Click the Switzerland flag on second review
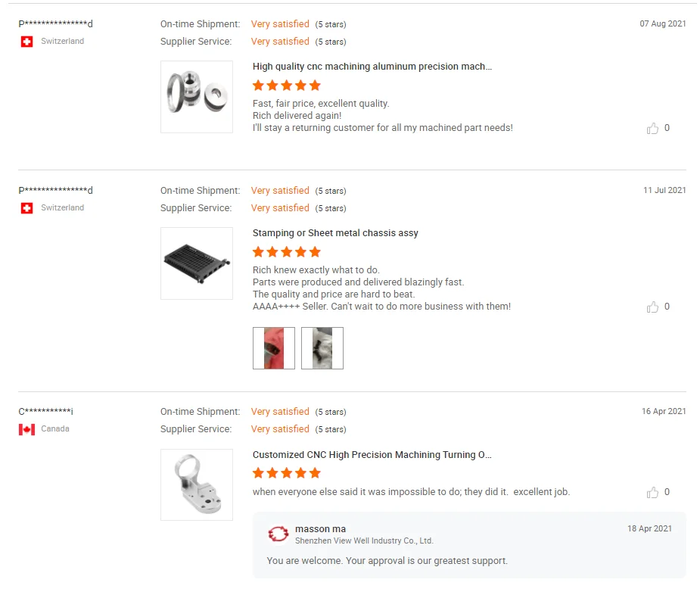This screenshot has width=700, height=595. pos(26,208)
